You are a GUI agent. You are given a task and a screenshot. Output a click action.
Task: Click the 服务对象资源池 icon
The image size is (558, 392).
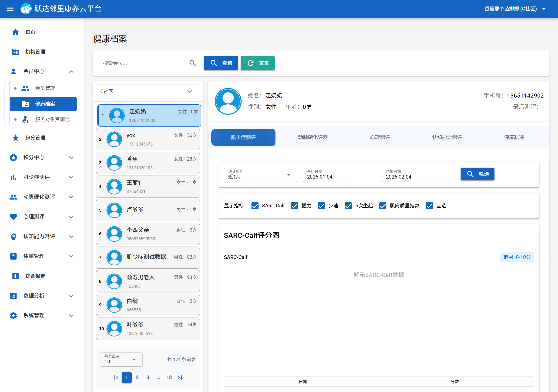pyautogui.click(x=25, y=120)
